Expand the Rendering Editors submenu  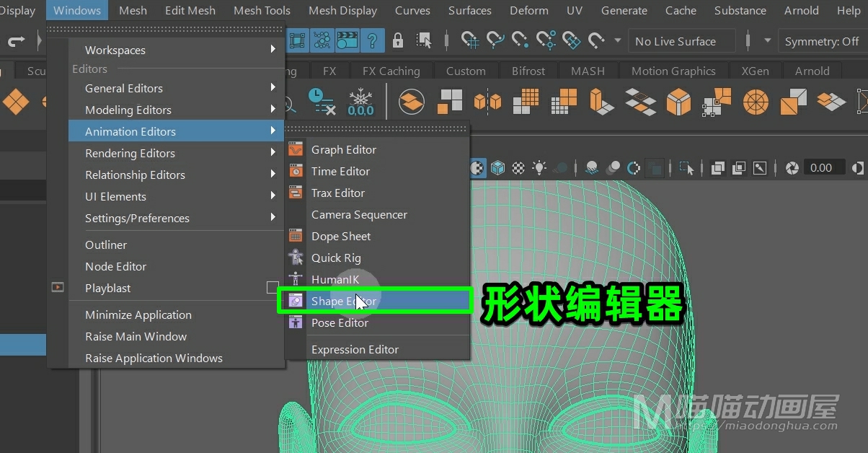[176, 153]
